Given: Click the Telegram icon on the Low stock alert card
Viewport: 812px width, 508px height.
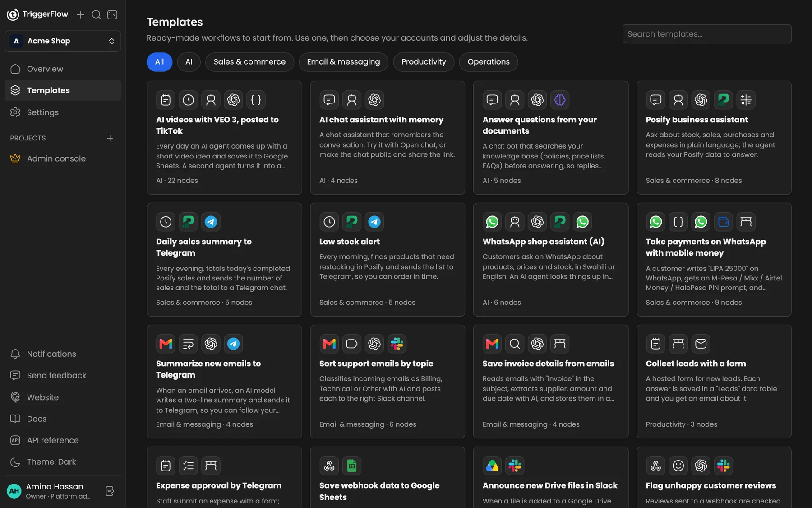Looking at the screenshot, I should [374, 222].
